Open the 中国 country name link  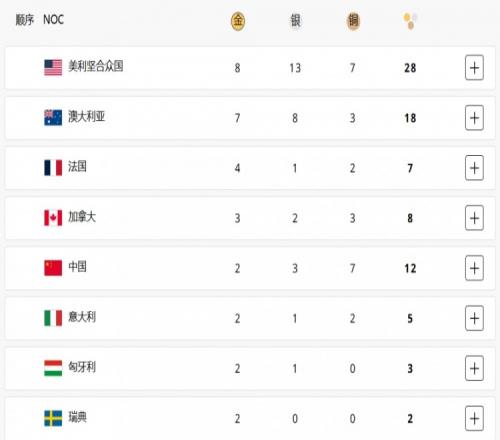pyautogui.click(x=77, y=267)
